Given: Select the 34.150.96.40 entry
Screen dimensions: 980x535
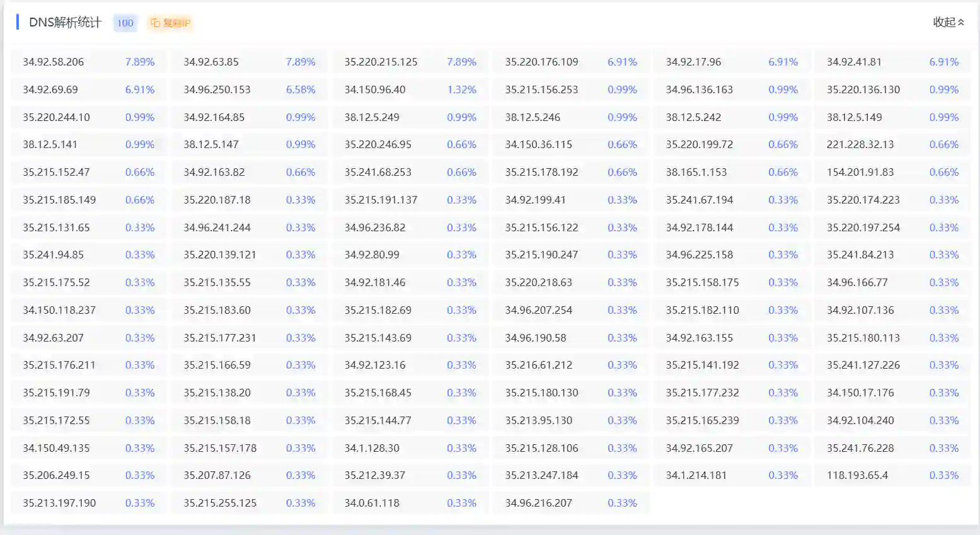Looking at the screenshot, I should pyautogui.click(x=375, y=89).
